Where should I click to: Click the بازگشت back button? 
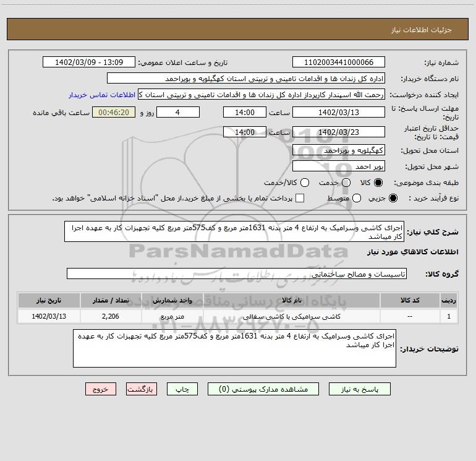coord(142,389)
